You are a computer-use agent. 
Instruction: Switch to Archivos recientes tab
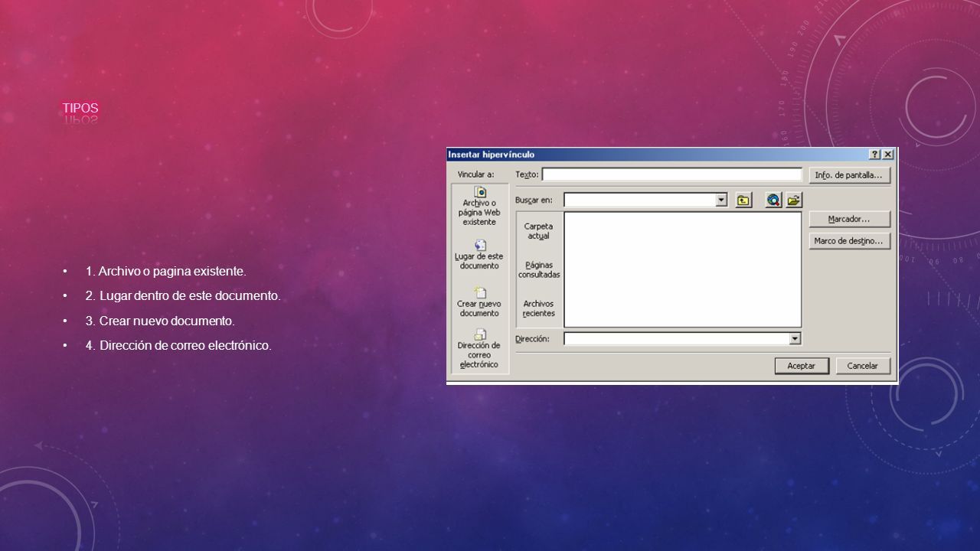539,308
